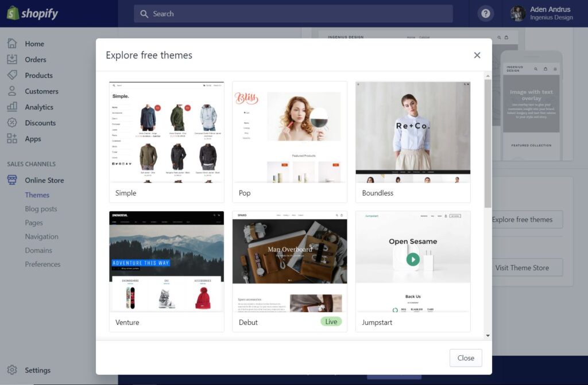Click the Orders inbox icon
The image size is (588, 385).
(12, 59)
